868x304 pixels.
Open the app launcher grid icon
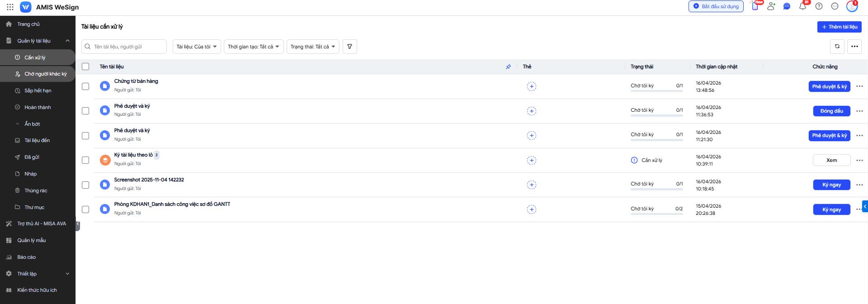click(x=10, y=7)
